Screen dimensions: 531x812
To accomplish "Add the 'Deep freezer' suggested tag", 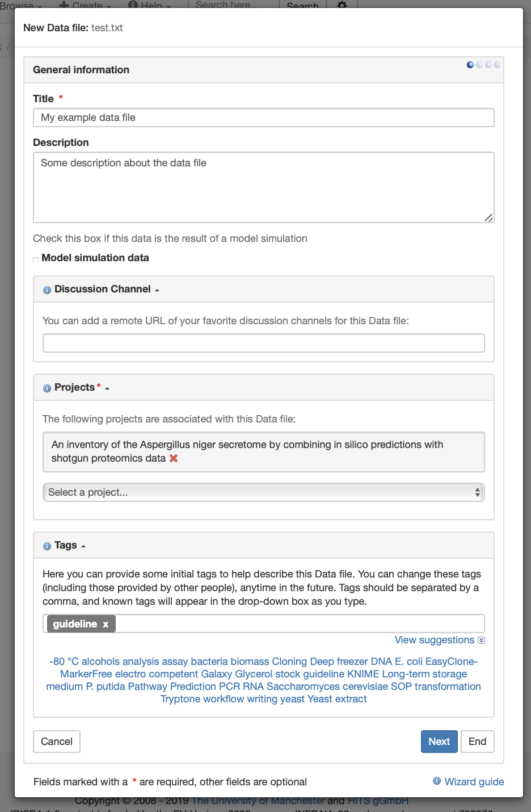I will [339, 662].
